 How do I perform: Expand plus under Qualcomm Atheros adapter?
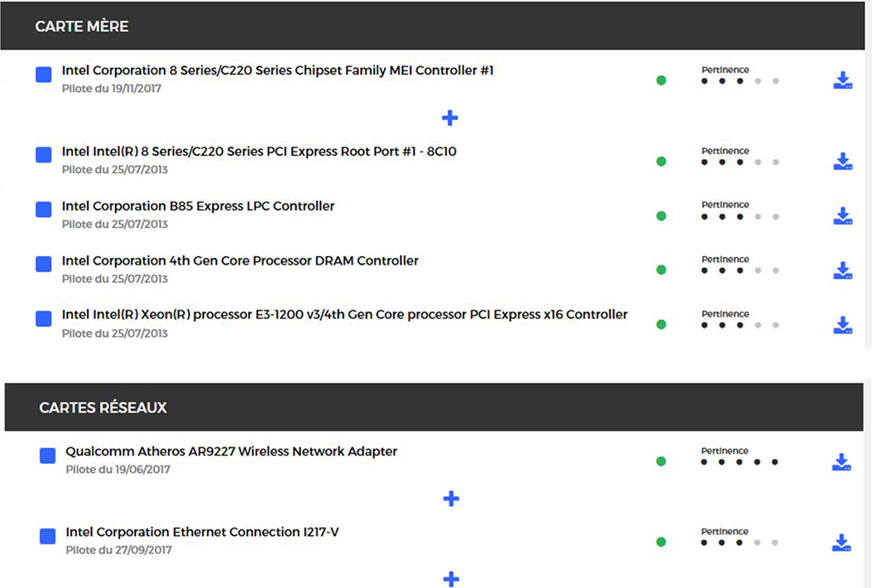tap(451, 499)
